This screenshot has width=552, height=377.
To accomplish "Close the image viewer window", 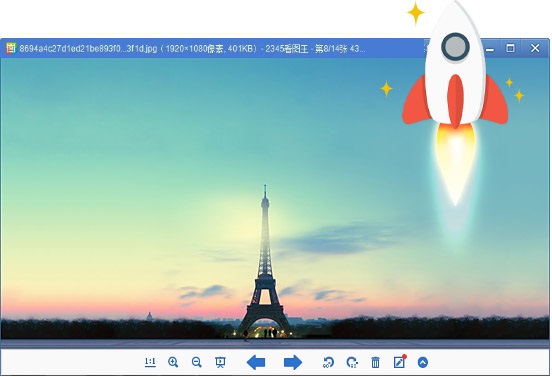I will 535,48.
